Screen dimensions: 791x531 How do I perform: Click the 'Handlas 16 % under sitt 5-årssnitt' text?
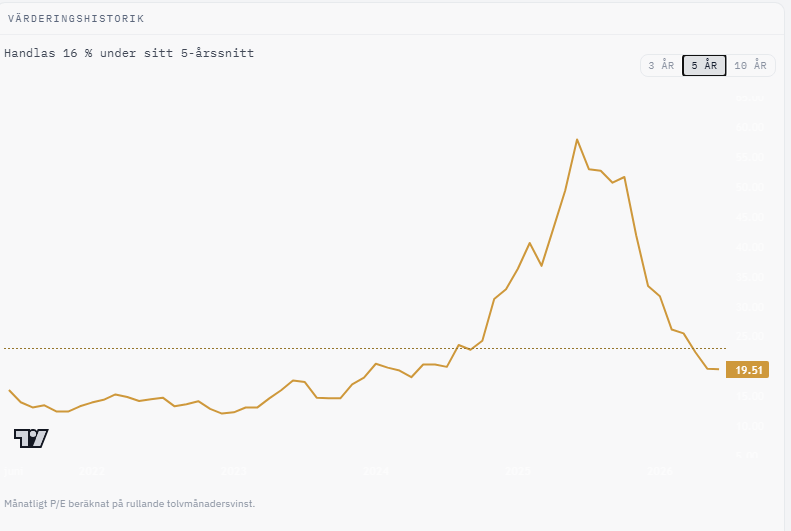[x=129, y=53]
